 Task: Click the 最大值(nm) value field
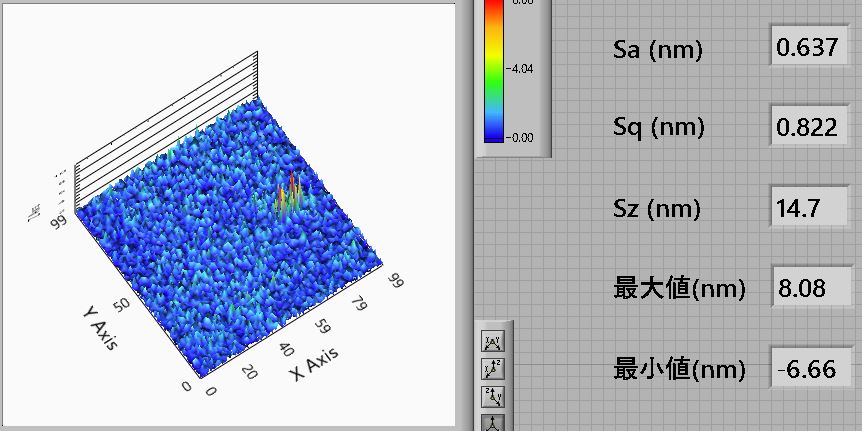[807, 289]
